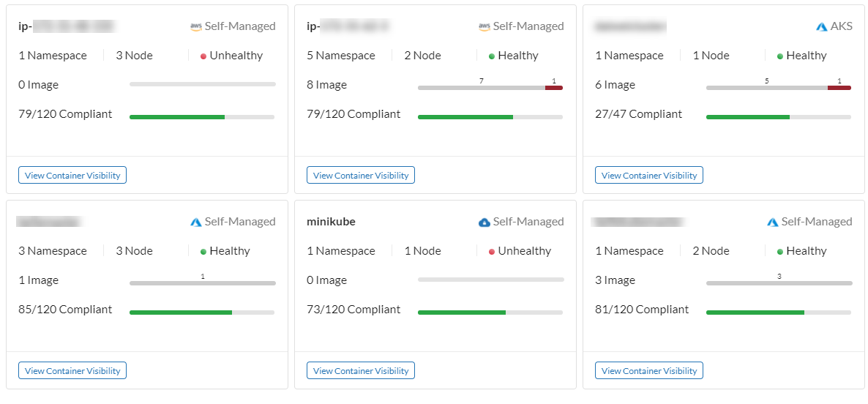Image resolution: width=868 pixels, height=404 pixels.
Task: Click cloud icon on minikube card
Action: click(x=484, y=222)
